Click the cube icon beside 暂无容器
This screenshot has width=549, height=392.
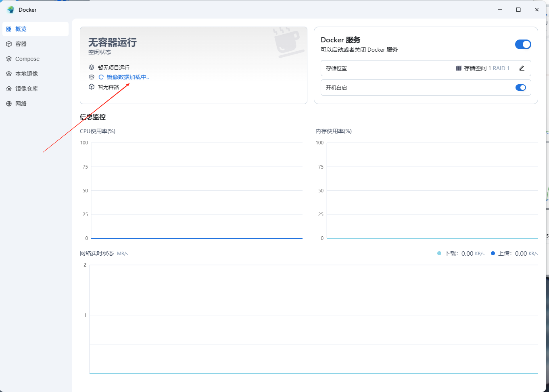[x=92, y=87]
